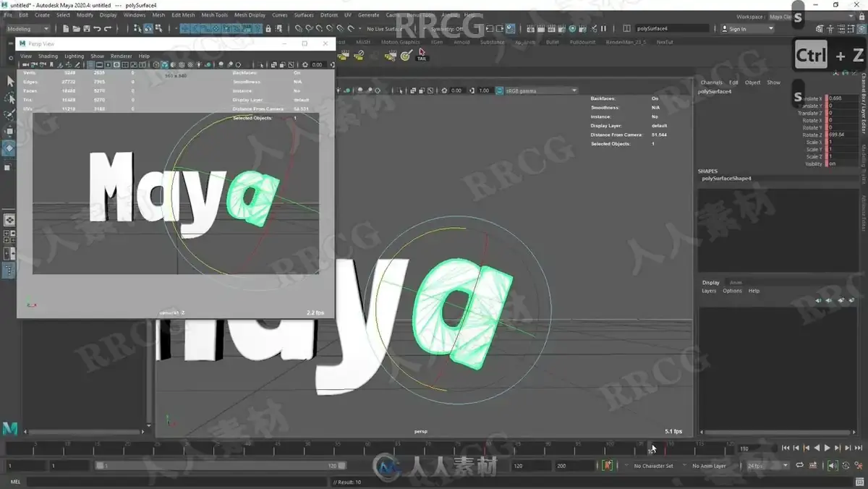Click the TAIL shelf icon
868x489 pixels.
[422, 54]
